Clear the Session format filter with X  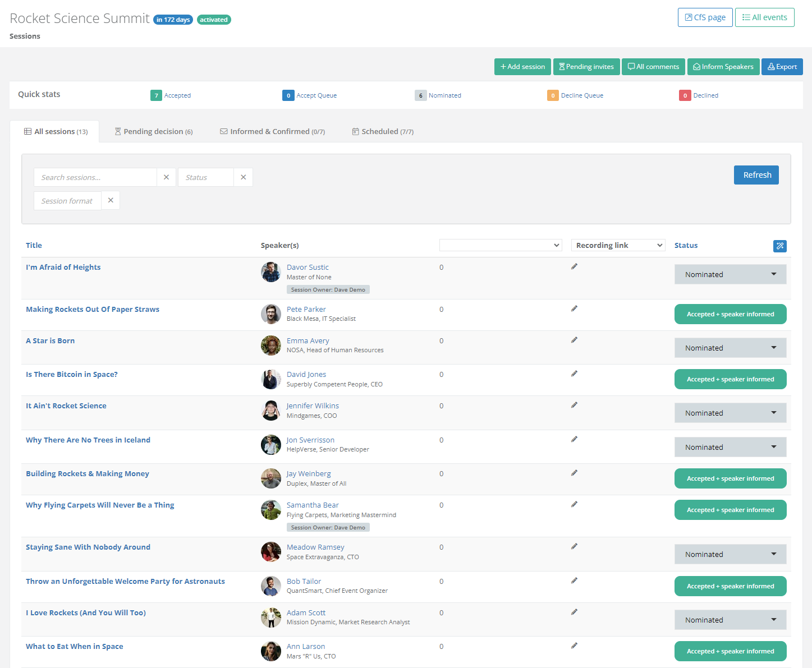[111, 201]
